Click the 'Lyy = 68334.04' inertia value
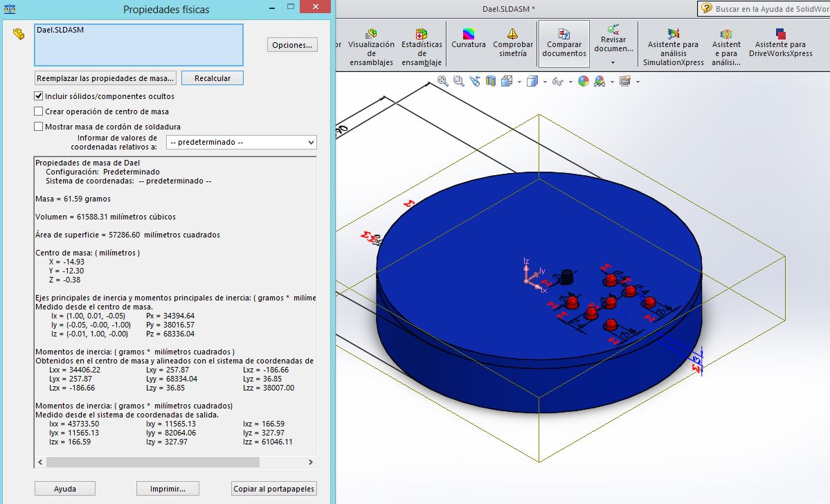 (172, 379)
